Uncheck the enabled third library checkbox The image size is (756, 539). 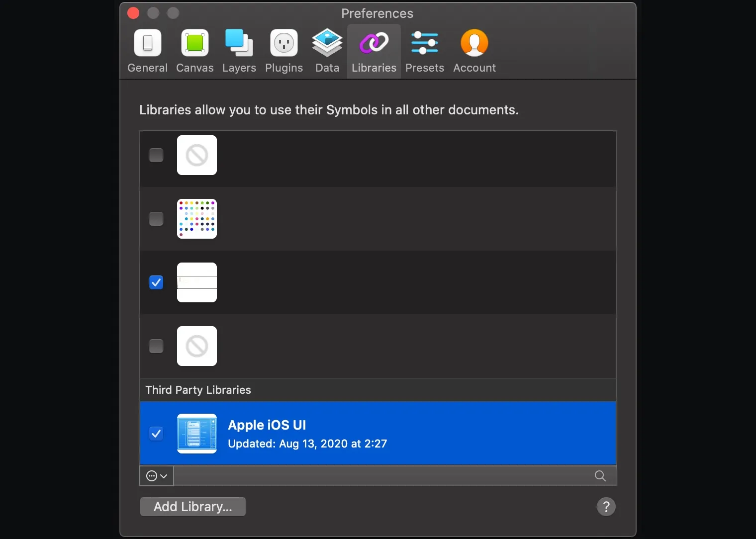(x=156, y=282)
